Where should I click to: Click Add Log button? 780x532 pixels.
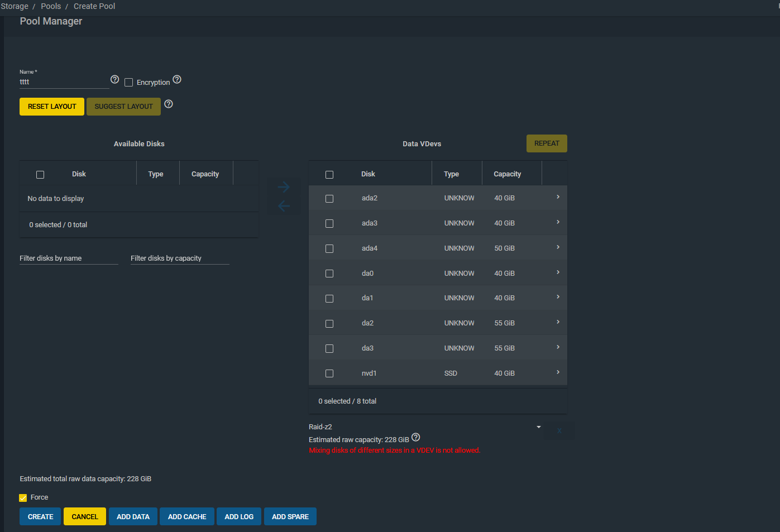(239, 516)
